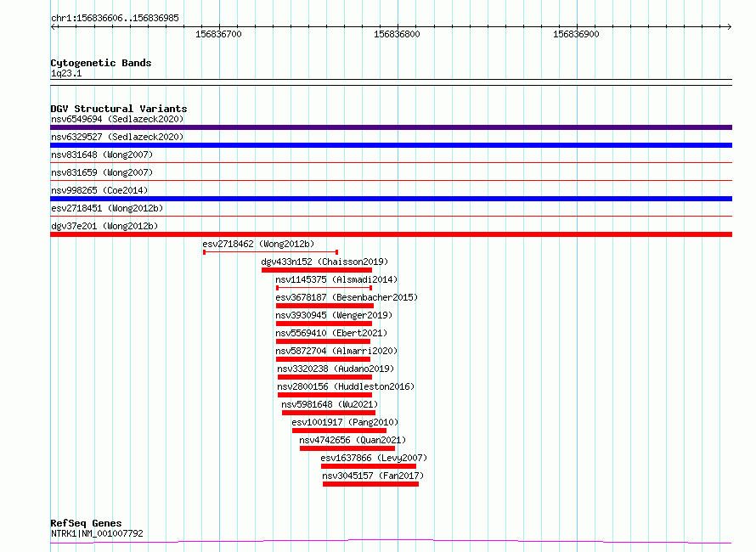Open esv1637866 (Levy2007) variant
Screen dimensions: 756x552
click(x=374, y=458)
